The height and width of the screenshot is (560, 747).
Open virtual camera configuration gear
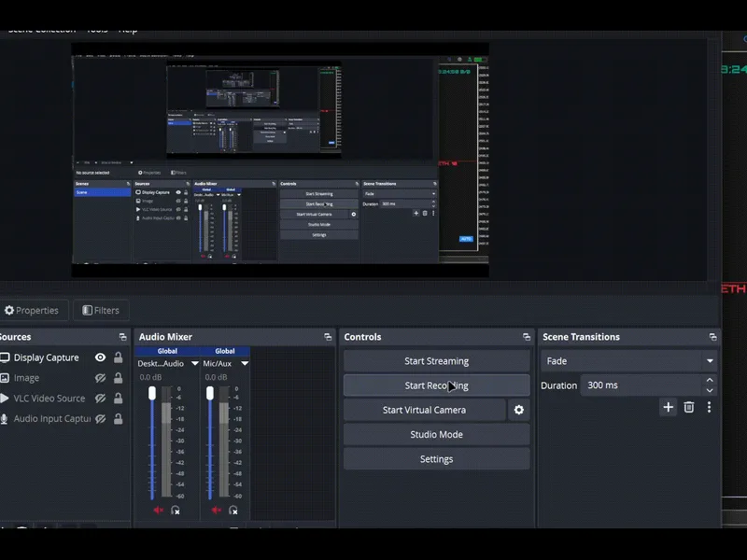coord(519,410)
